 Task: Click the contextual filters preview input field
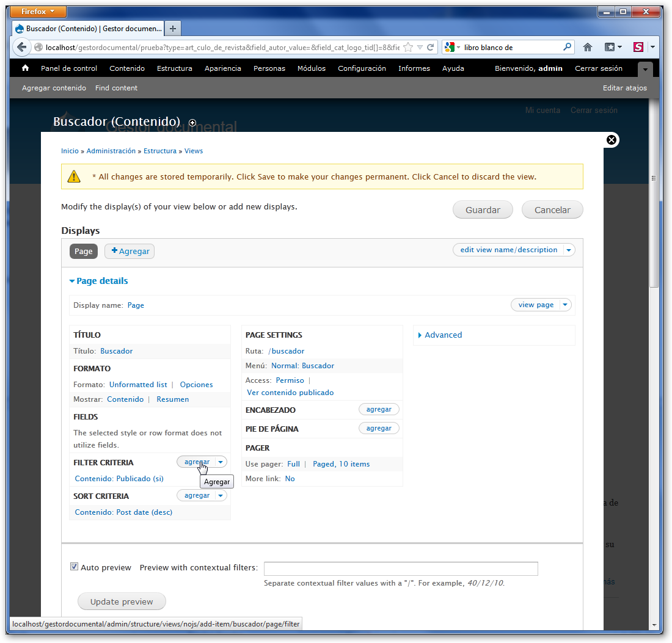pos(401,569)
